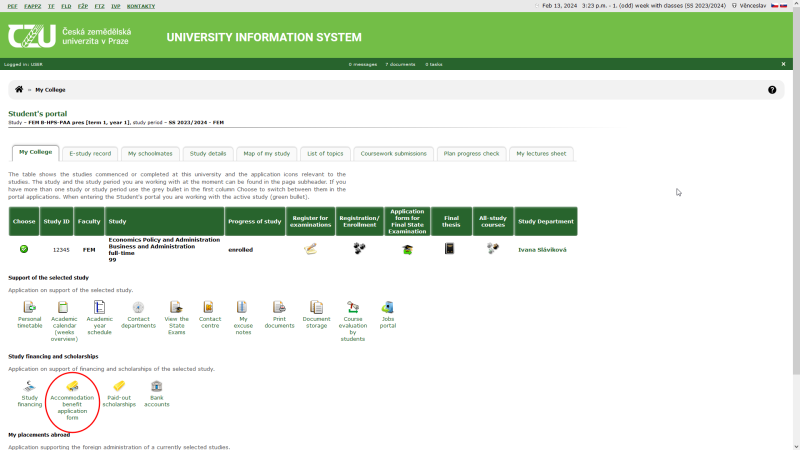Select the green study chooser bullet
The width and height of the screenshot is (800, 450).
23,249
